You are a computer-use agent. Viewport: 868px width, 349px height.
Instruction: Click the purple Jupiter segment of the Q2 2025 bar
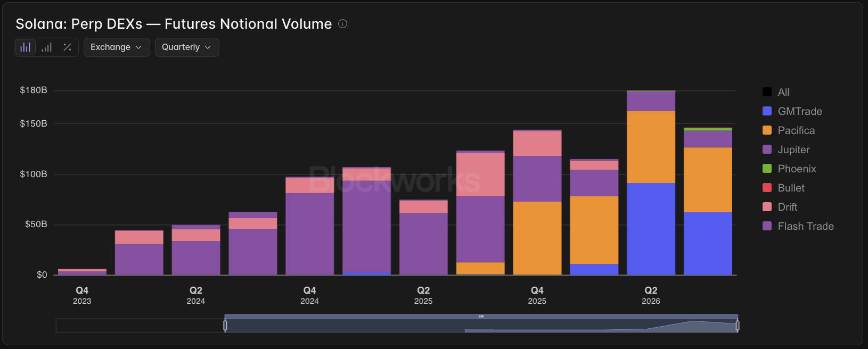click(x=423, y=244)
